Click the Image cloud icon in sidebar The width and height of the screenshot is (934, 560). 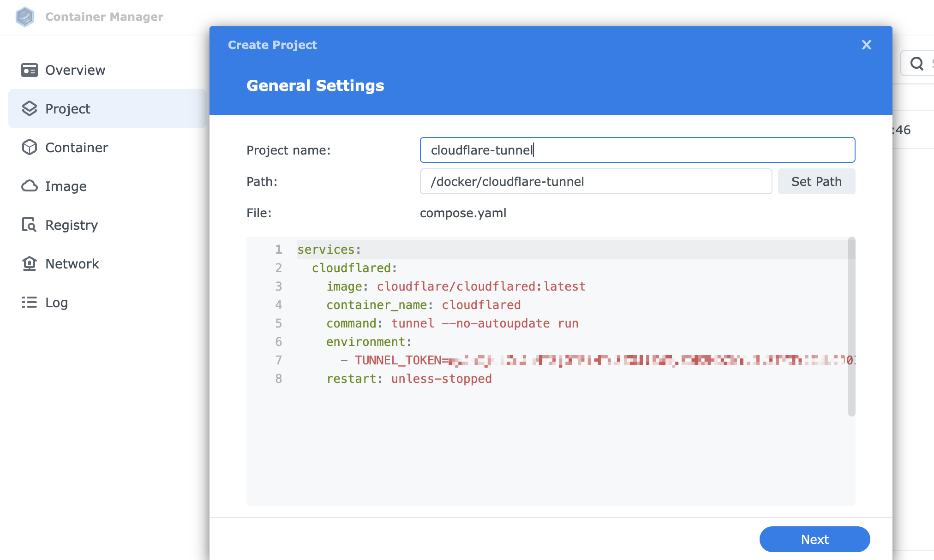[x=30, y=186]
